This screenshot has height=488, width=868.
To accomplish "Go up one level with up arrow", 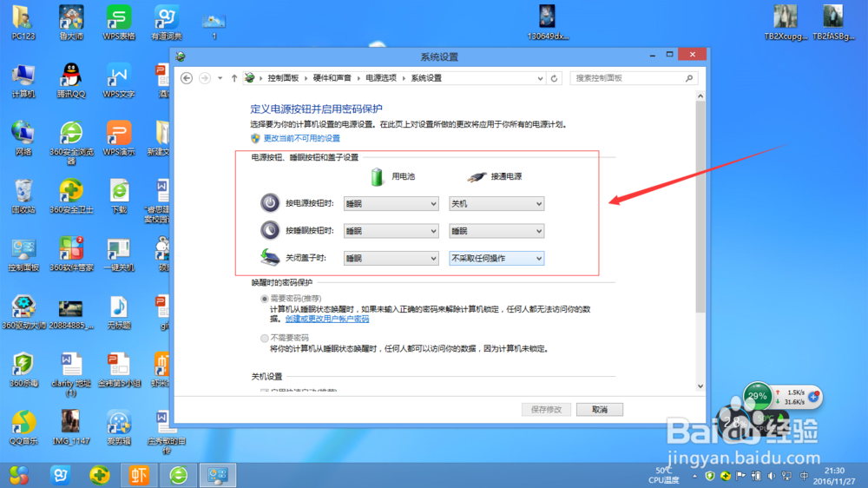I will click(234, 78).
